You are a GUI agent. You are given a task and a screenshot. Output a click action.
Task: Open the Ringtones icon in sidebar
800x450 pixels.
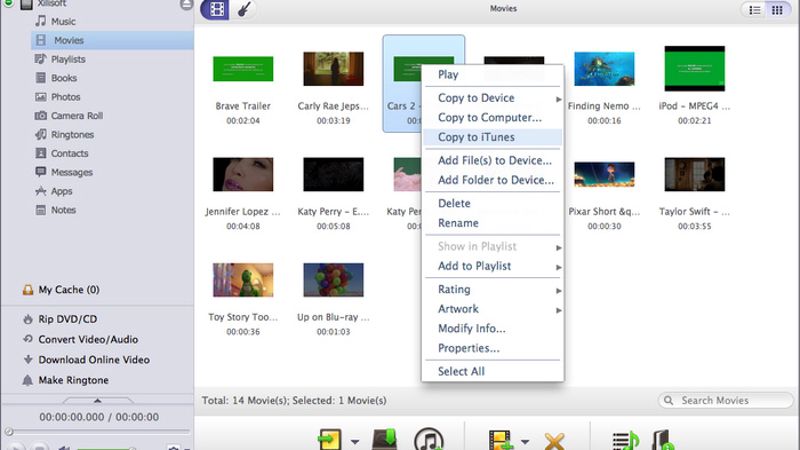click(x=41, y=134)
